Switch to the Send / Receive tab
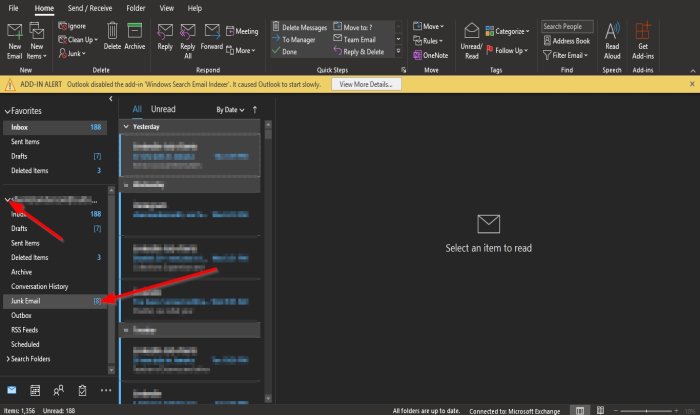Image resolution: width=700 pixels, height=415 pixels. click(90, 8)
